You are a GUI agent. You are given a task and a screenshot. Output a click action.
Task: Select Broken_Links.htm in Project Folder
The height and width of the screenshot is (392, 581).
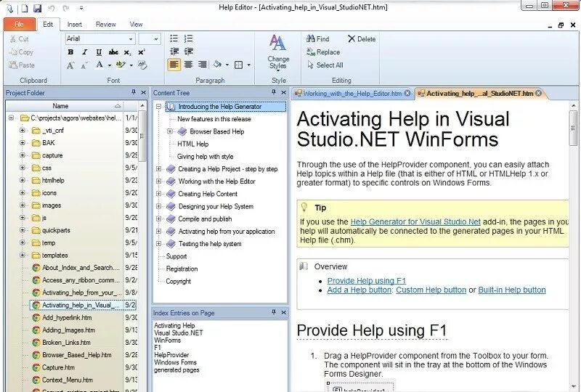click(66, 343)
